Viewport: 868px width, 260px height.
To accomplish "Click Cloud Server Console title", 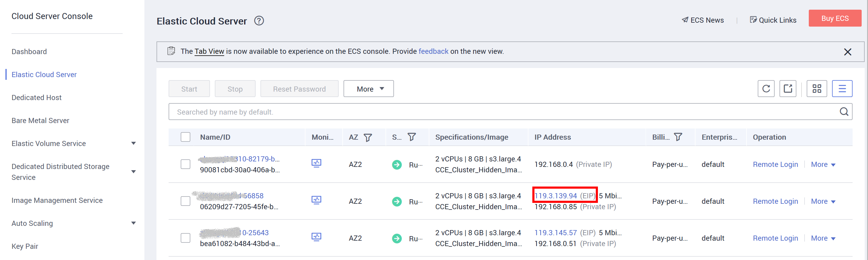I will coord(52,16).
